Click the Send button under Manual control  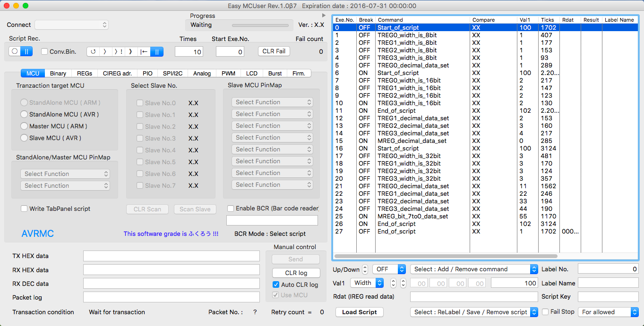(296, 259)
